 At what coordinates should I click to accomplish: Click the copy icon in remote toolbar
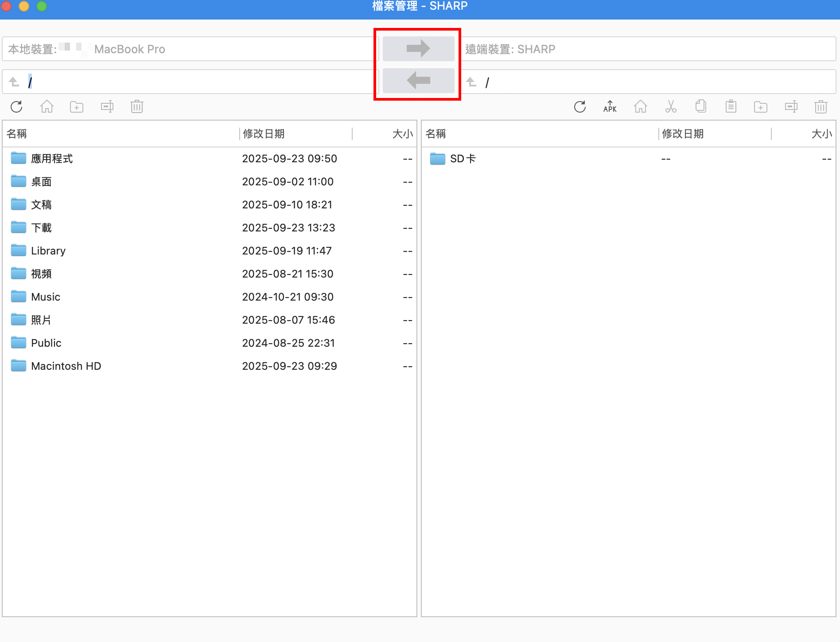701,107
